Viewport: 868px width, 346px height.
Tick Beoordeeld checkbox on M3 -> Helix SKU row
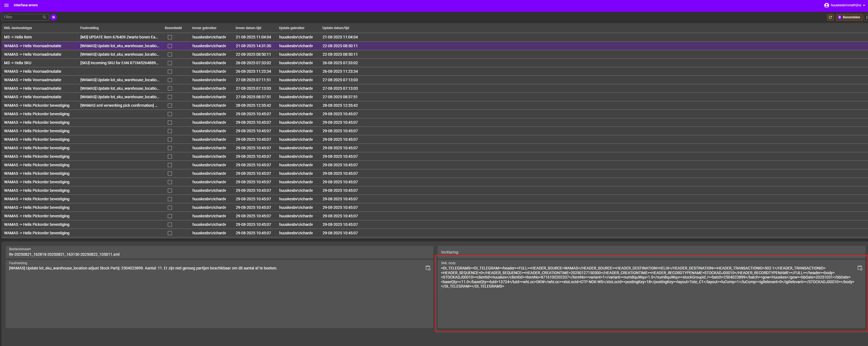170,63
